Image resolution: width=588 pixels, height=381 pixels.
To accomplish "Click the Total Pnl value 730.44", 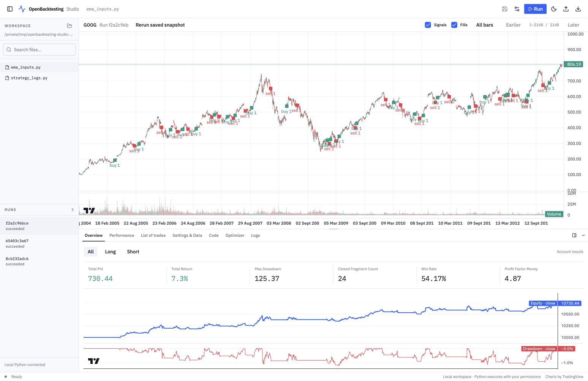I will [x=100, y=279].
